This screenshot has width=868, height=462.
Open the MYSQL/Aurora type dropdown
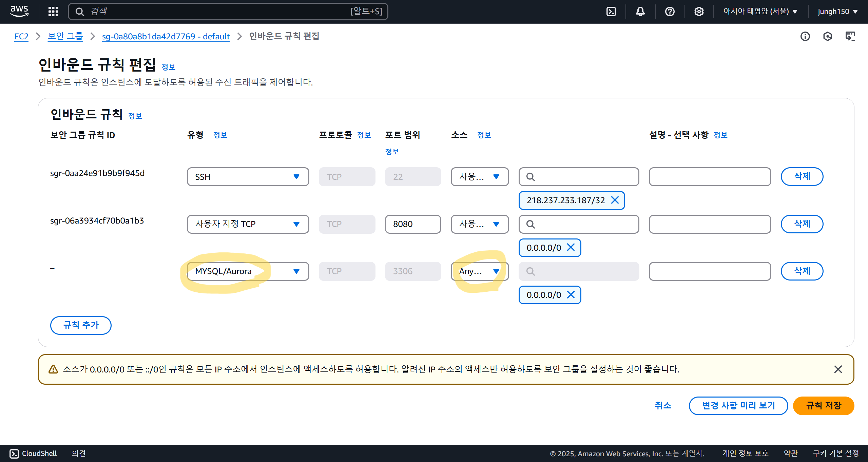pyautogui.click(x=248, y=271)
